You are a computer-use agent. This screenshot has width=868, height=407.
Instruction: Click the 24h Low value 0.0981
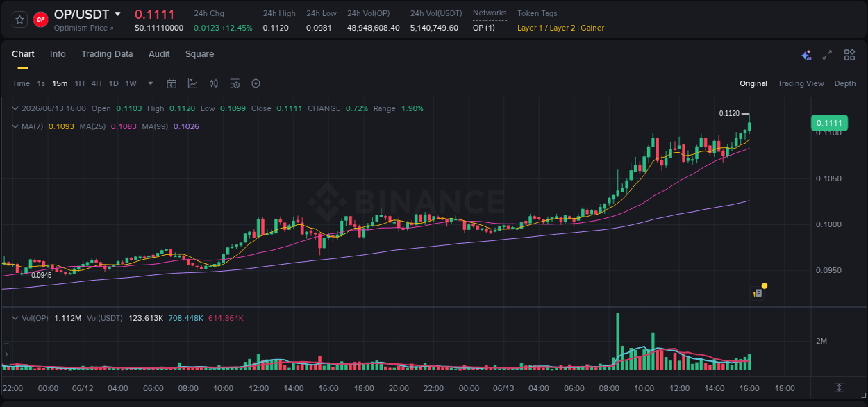(x=319, y=28)
